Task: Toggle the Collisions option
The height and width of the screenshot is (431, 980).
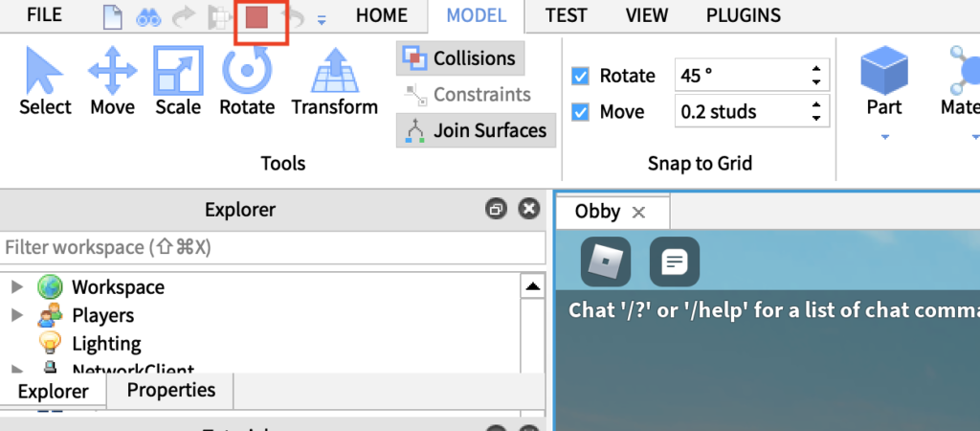Action: click(460, 58)
